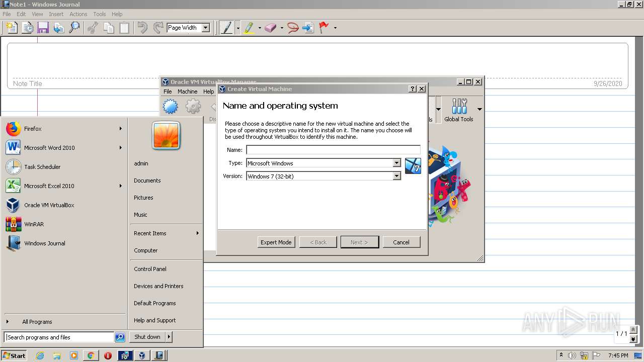The width and height of the screenshot is (644, 362).
Task: Click the Chrome icon in the taskbar
Action: pos(91,355)
